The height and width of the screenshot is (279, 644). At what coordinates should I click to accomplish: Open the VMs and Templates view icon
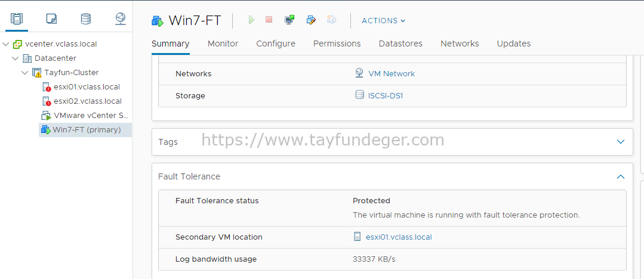51,19
